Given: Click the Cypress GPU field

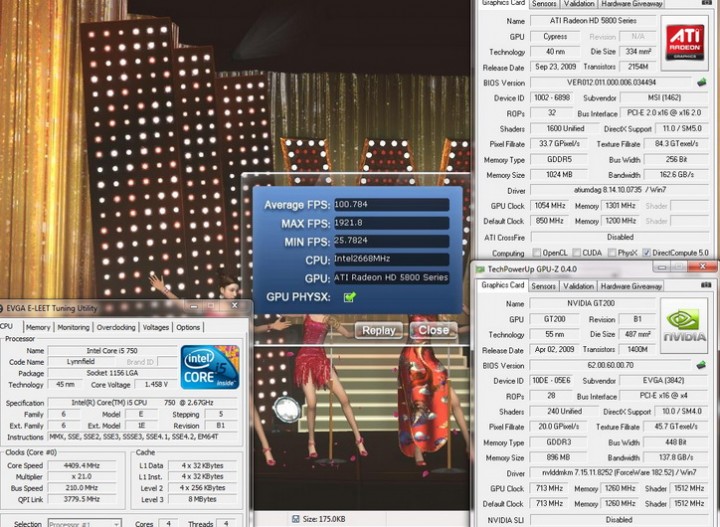Looking at the screenshot, I should (x=555, y=36).
